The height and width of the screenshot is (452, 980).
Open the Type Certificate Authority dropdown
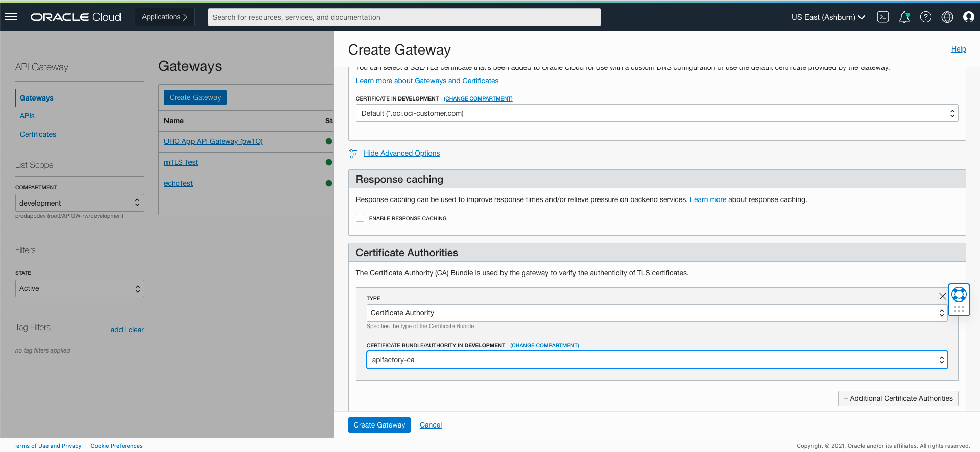pyautogui.click(x=657, y=313)
